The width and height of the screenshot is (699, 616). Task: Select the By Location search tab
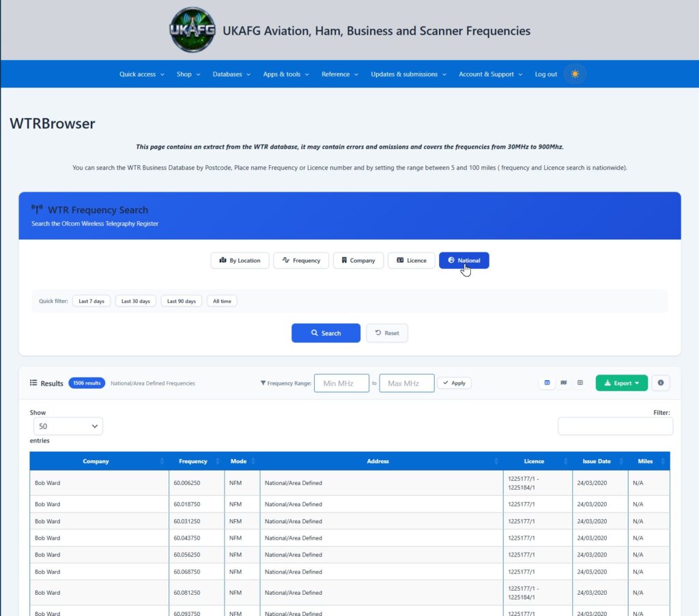[x=240, y=261]
